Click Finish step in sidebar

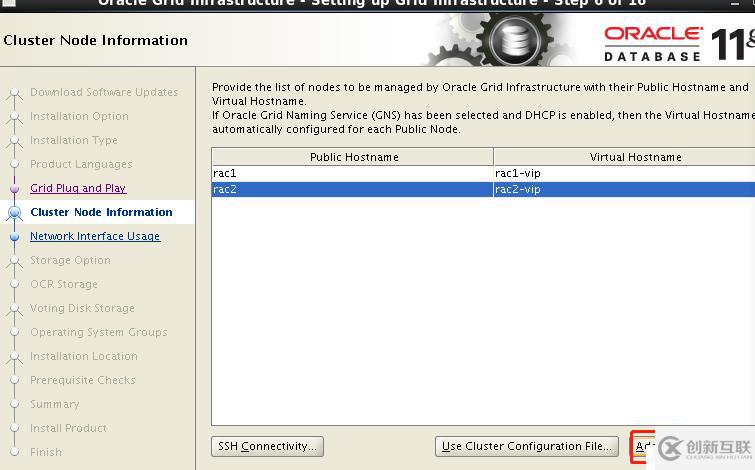(x=46, y=452)
